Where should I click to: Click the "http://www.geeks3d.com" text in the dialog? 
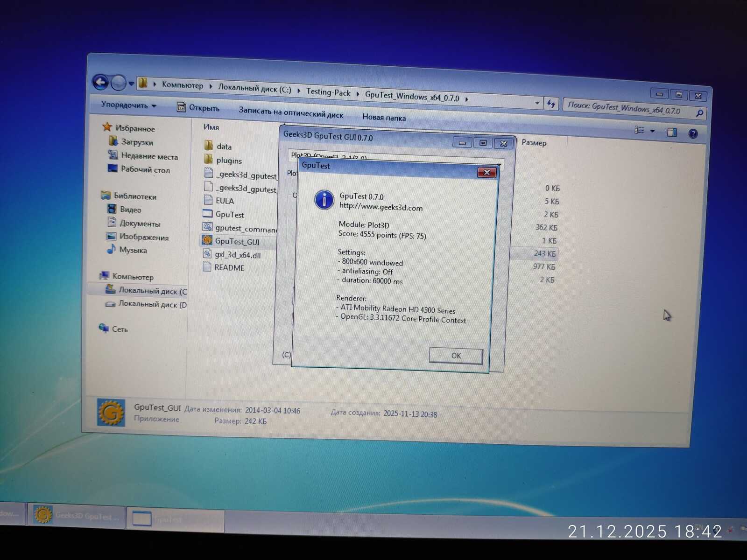[381, 207]
